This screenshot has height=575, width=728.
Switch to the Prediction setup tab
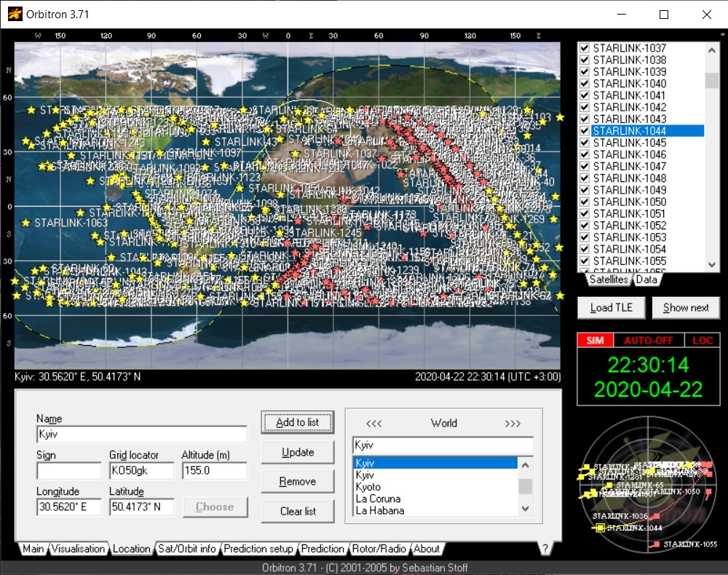pyautogui.click(x=258, y=549)
